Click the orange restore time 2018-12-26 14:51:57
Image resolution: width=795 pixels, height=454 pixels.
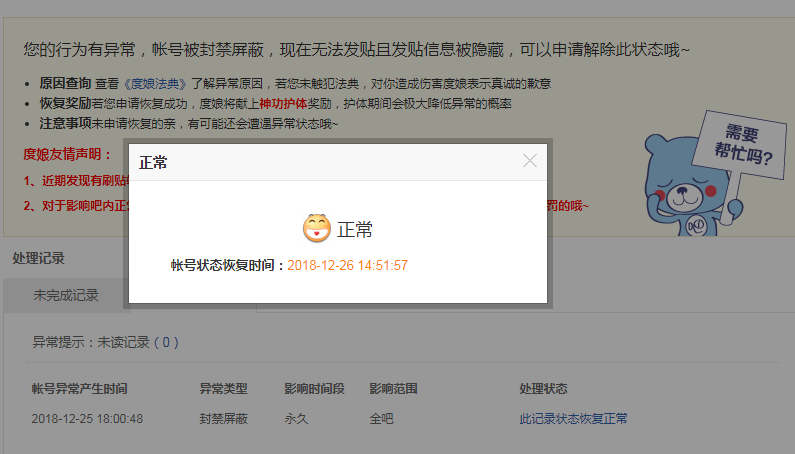coord(348,265)
